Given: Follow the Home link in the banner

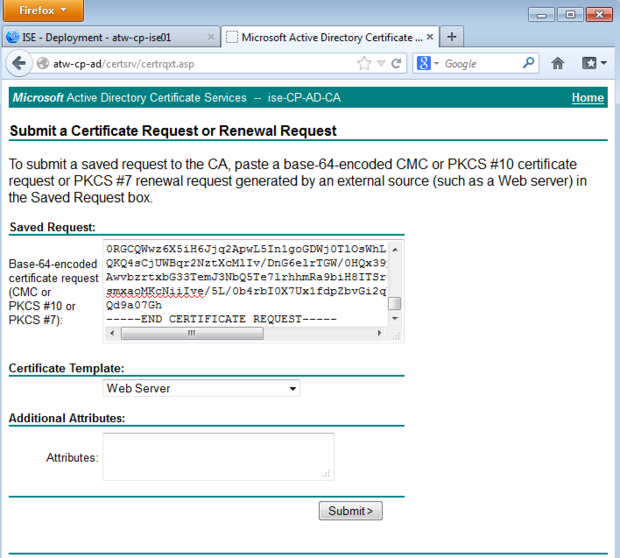Looking at the screenshot, I should 588,98.
